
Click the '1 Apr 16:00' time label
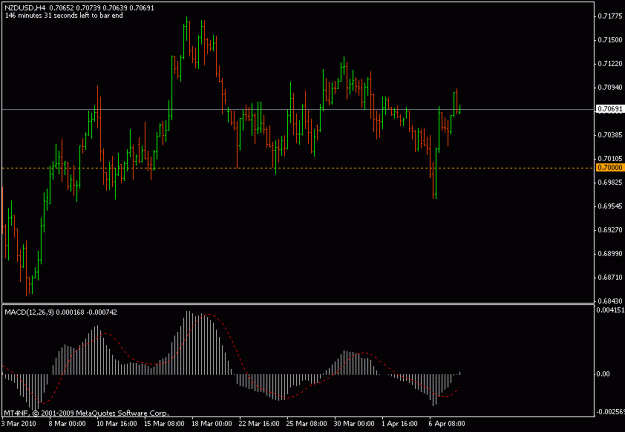(x=399, y=424)
